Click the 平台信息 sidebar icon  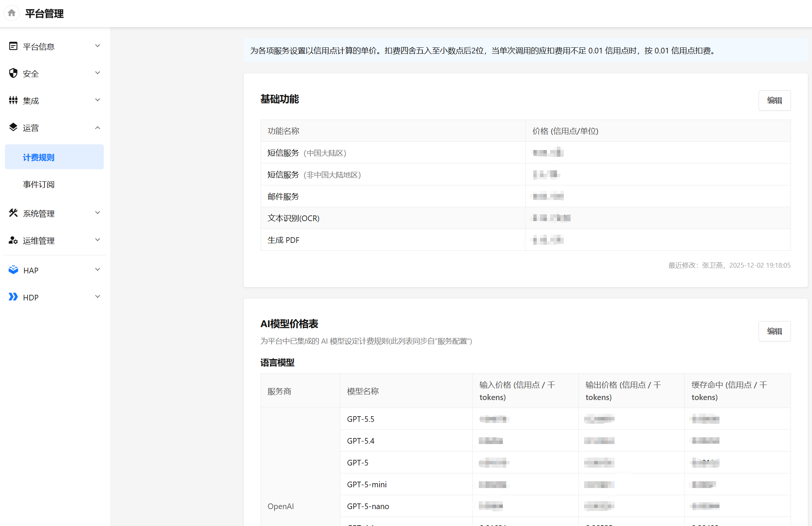click(13, 46)
